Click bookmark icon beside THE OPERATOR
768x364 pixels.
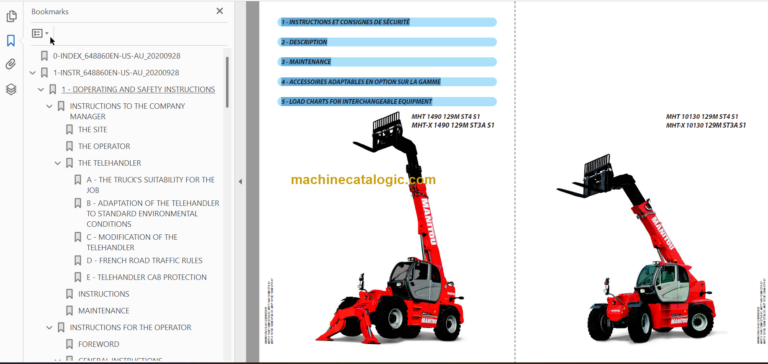click(x=70, y=146)
